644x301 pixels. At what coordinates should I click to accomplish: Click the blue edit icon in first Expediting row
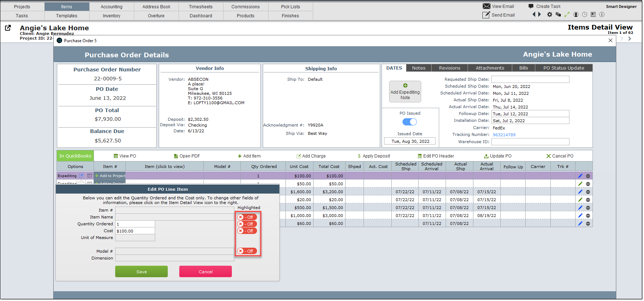pyautogui.click(x=81, y=176)
